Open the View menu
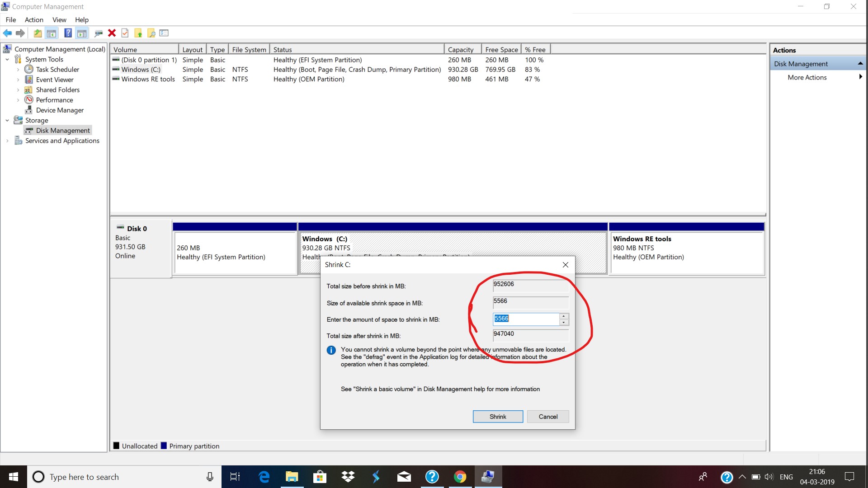The height and width of the screenshot is (488, 868). point(59,19)
